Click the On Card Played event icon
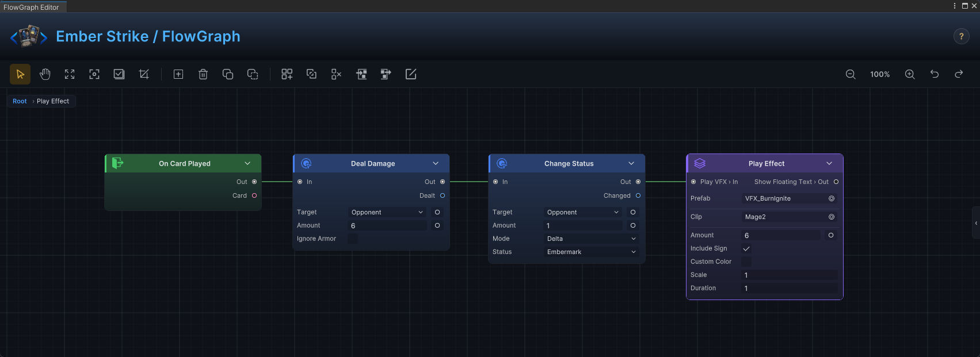The height and width of the screenshot is (357, 980). pos(117,163)
